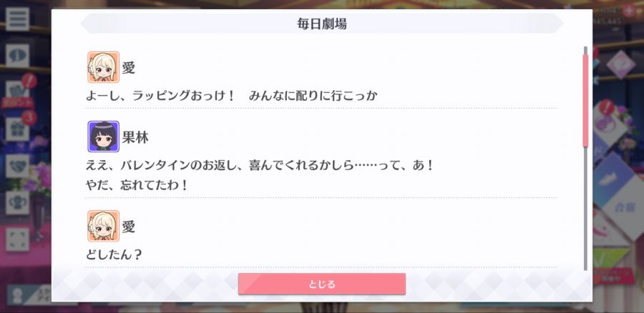
Task: Tap the handshake friends icon
Action: [17, 166]
